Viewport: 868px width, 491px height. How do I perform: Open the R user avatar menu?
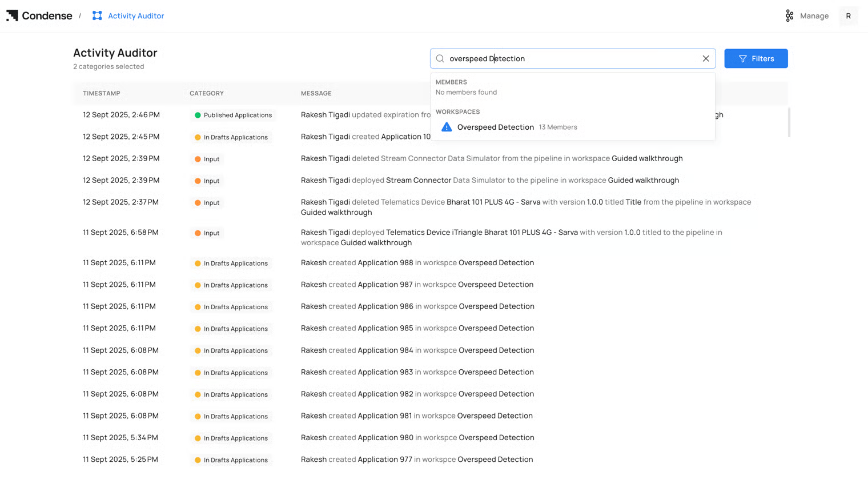click(x=848, y=16)
